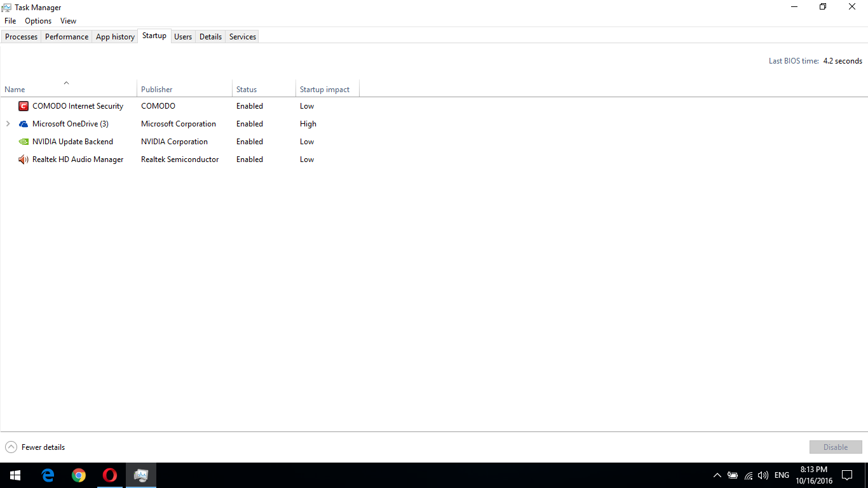Select the COMODO Internet Security row name
868x488 pixels.
click(x=78, y=106)
